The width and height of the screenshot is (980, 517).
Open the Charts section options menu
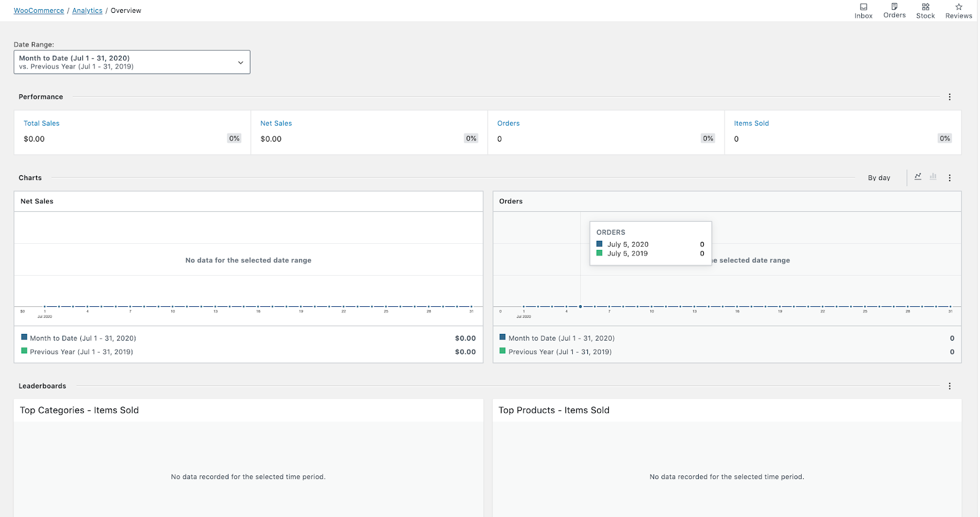[950, 178]
